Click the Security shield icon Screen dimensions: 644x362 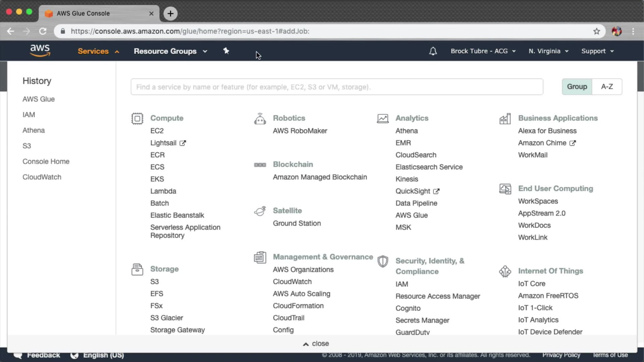[x=383, y=261]
